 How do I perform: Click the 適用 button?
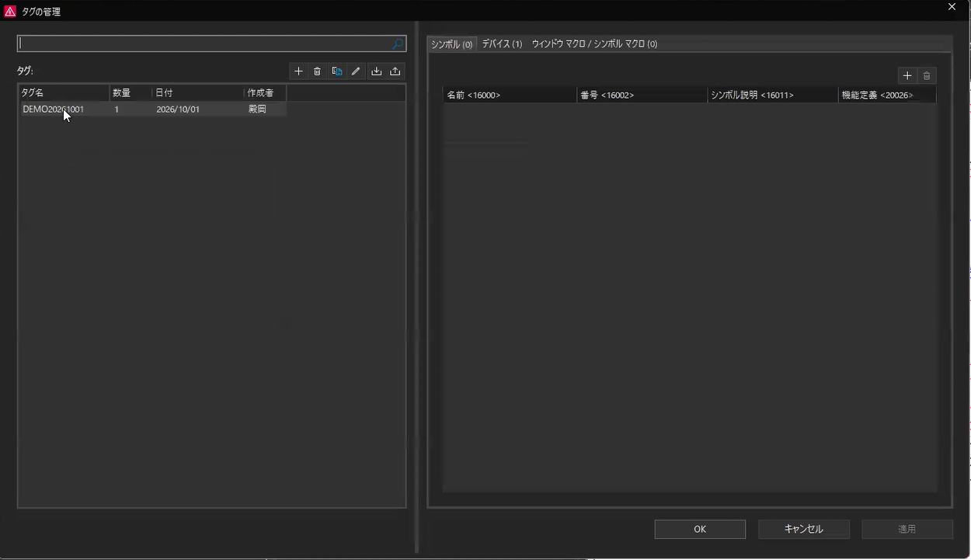pos(907,529)
